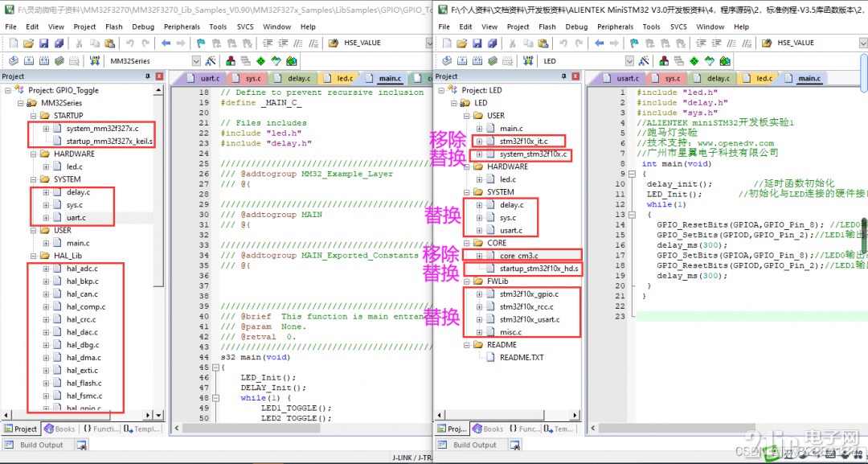This screenshot has width=868, height=464.
Task: Toggle code fold at line 48 in GPIO_Toggle main.c
Action: pyautogui.click(x=216, y=398)
